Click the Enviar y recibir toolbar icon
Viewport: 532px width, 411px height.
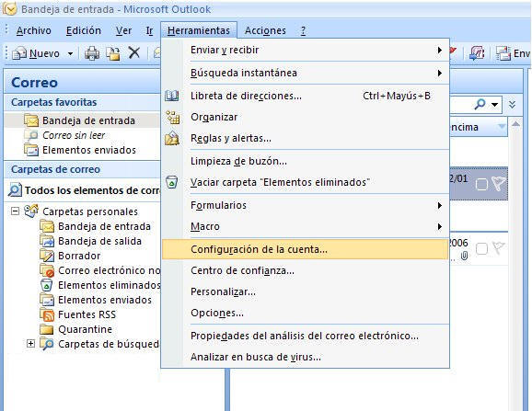(503, 53)
